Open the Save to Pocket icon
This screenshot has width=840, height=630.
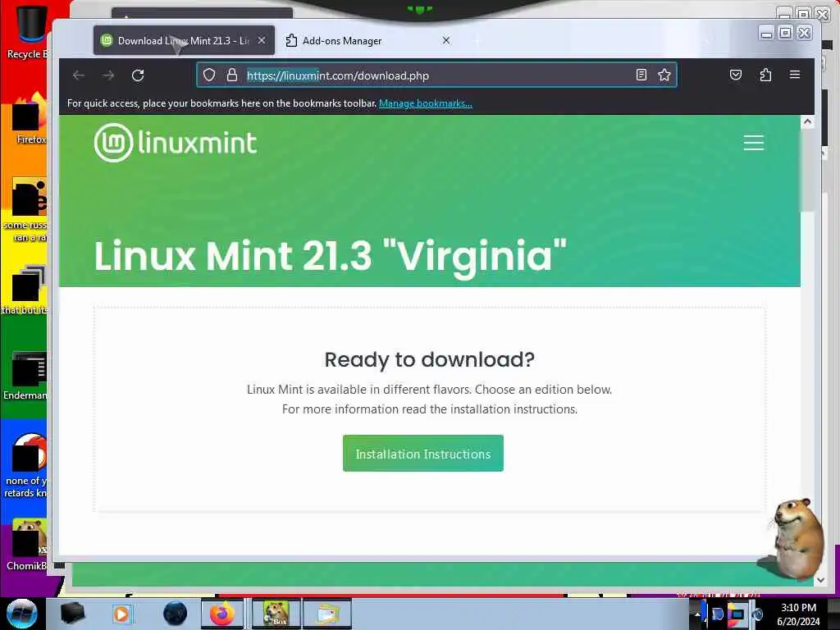point(736,75)
